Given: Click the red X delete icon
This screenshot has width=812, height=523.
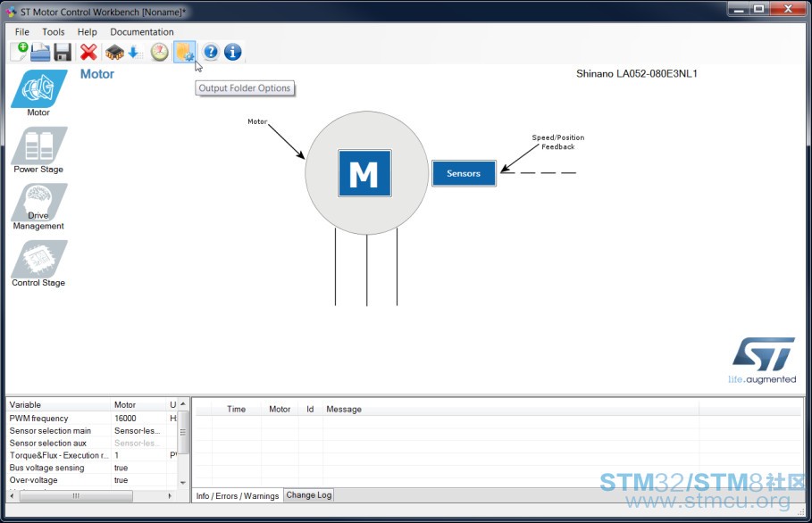Looking at the screenshot, I should pyautogui.click(x=88, y=53).
